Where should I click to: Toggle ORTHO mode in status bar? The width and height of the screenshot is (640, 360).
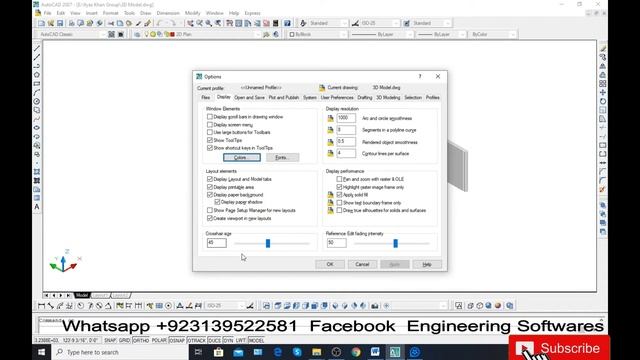141,340
